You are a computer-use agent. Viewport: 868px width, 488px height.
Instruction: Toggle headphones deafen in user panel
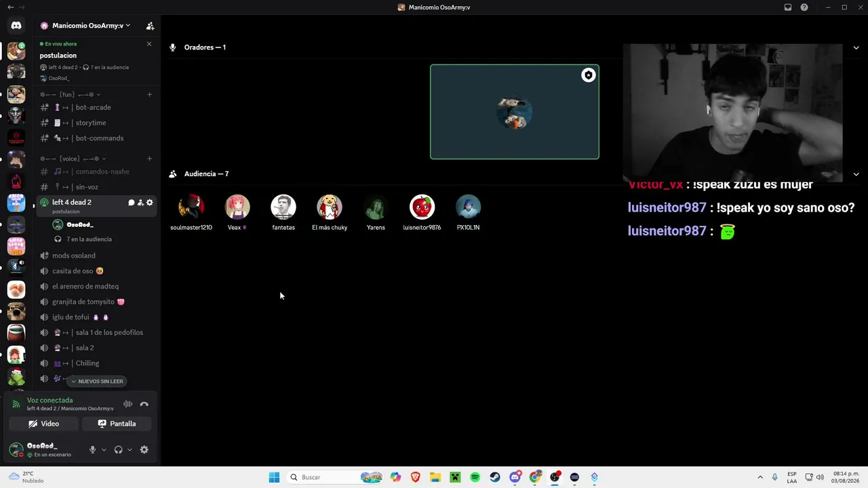click(x=119, y=449)
